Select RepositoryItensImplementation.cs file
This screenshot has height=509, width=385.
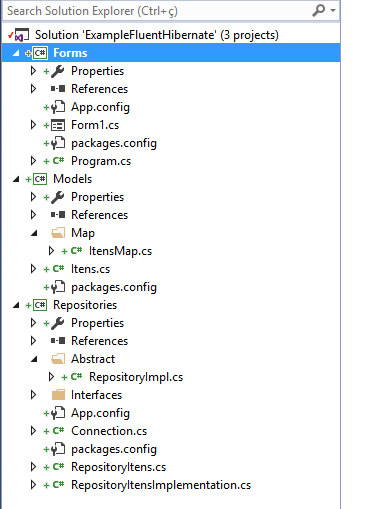click(x=161, y=485)
